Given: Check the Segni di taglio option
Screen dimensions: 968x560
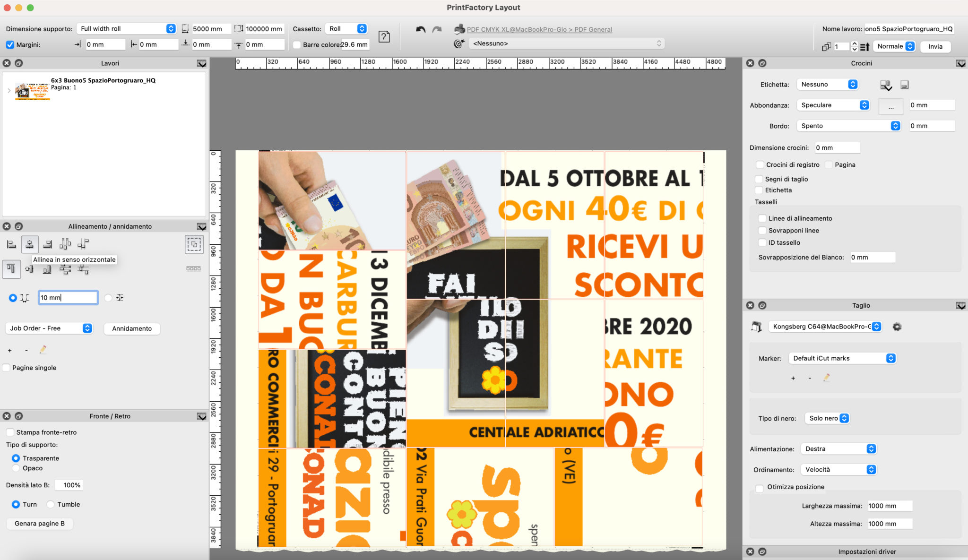Looking at the screenshot, I should click(x=760, y=179).
